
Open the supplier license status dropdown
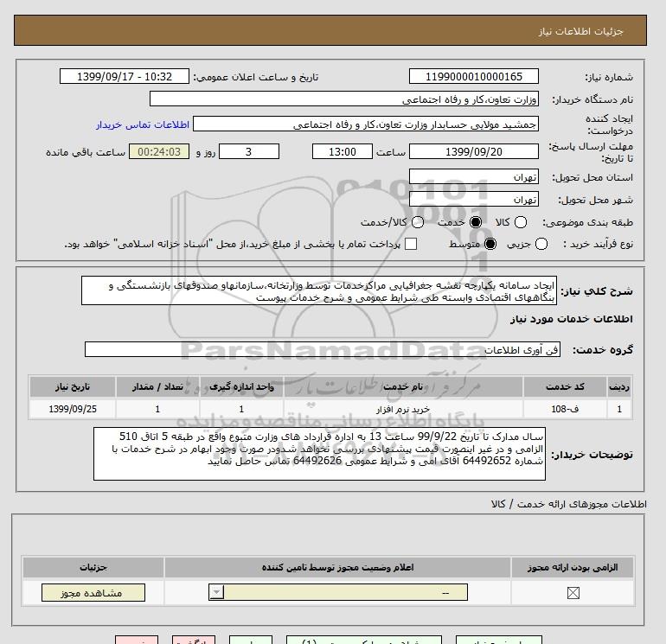[x=338, y=592]
